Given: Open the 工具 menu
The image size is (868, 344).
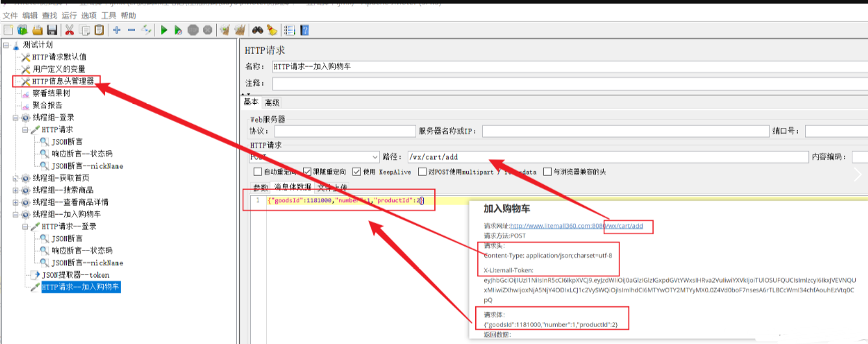Looking at the screenshot, I should coord(109,15).
